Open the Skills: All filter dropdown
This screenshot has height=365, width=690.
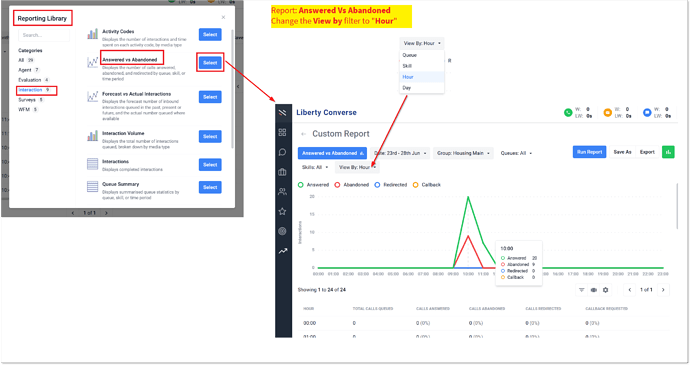(x=315, y=167)
